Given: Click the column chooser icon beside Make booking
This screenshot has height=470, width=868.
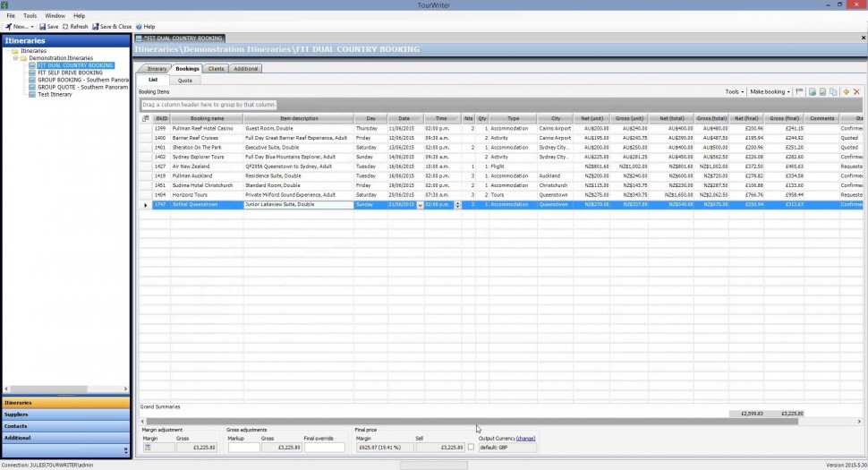Looking at the screenshot, I should 799,92.
